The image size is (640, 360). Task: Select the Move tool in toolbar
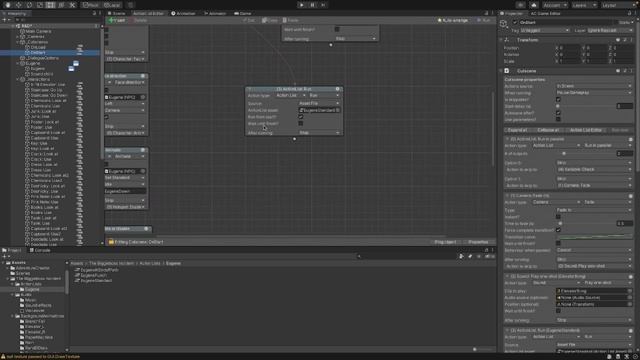pos(18,5)
